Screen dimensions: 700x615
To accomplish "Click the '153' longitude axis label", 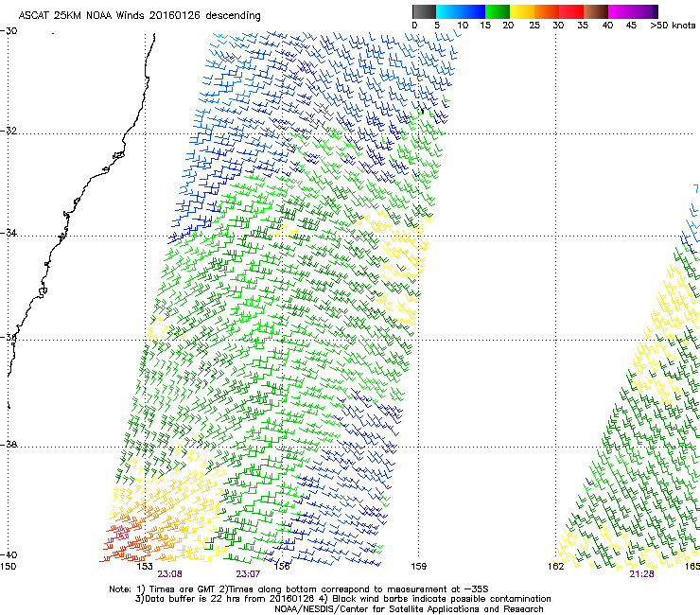I will 145,567.
